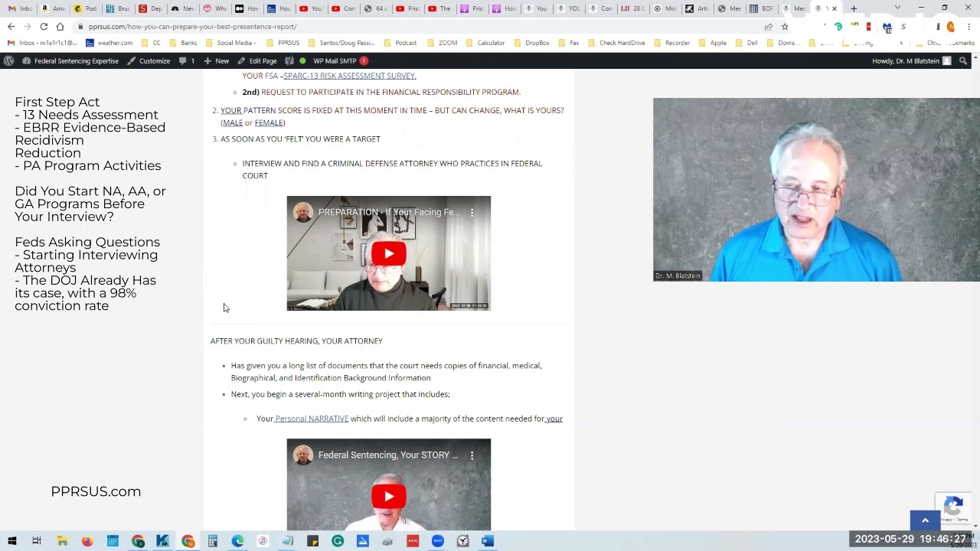Open Zoom from the taskbar

point(437,541)
